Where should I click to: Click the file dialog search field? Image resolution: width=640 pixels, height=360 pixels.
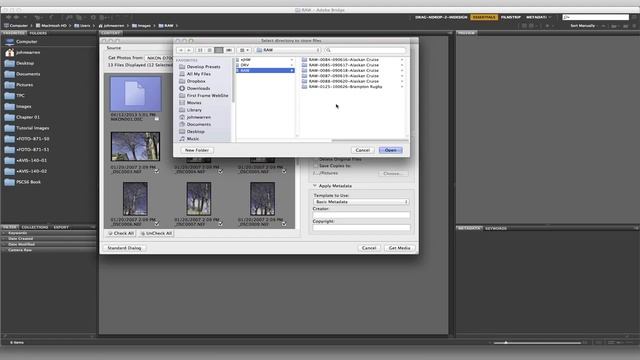point(365,50)
